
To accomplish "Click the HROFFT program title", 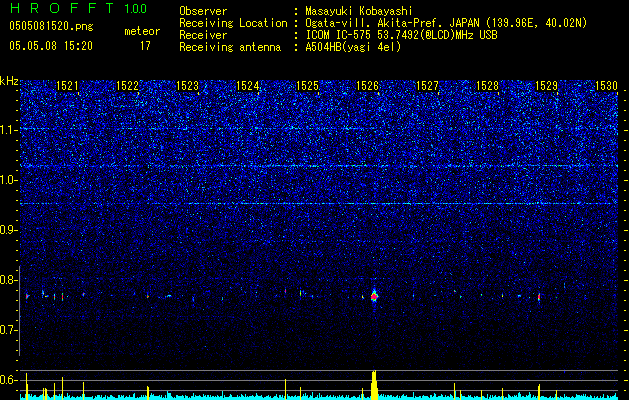I will (62, 8).
